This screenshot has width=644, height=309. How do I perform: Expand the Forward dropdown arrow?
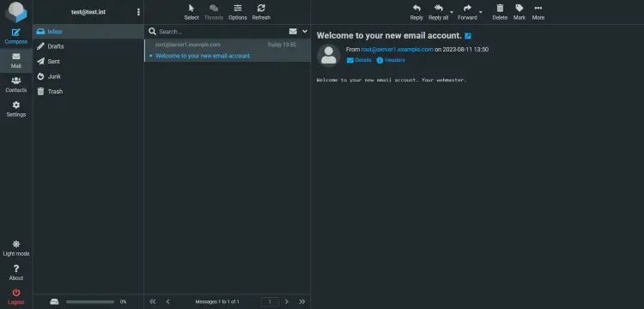tap(481, 12)
